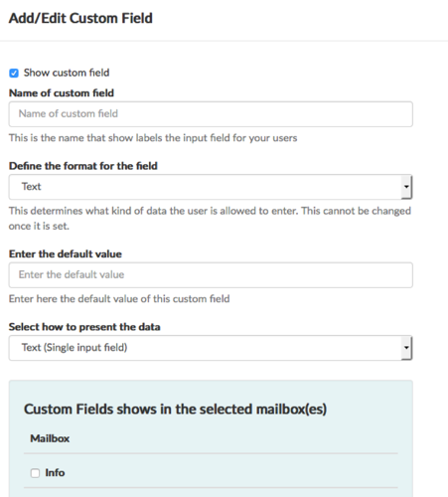Click the 'Define the format for the field' label

[x=83, y=166]
